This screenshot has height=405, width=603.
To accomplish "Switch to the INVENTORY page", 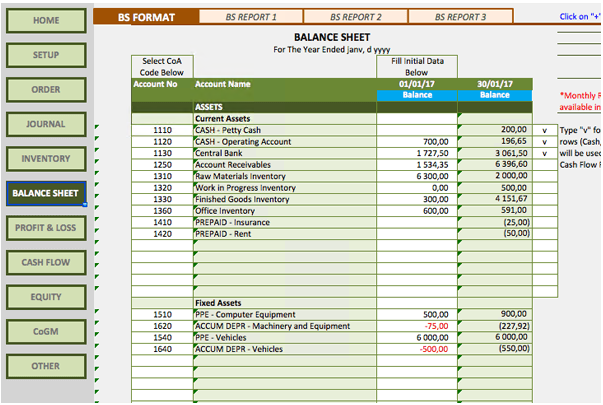I will 46,159.
